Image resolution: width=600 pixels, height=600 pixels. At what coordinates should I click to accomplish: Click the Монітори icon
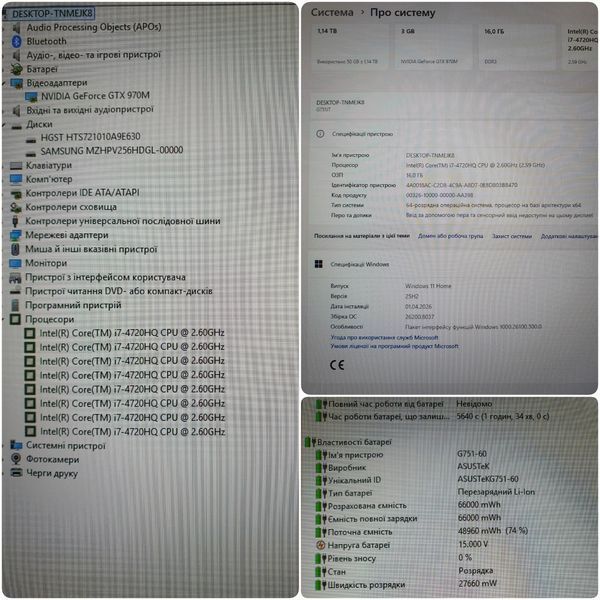pos(15,263)
